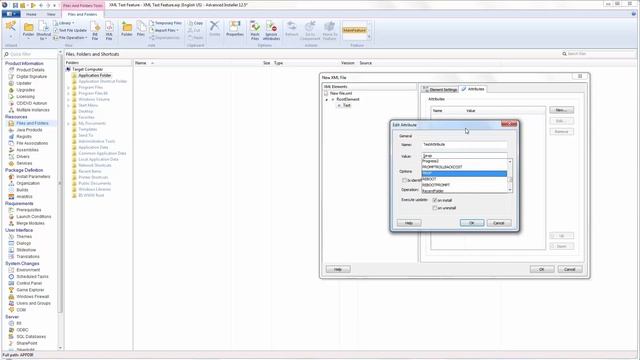Click Help in the Edit Attribute dialog
640x360 pixels.
409,223
